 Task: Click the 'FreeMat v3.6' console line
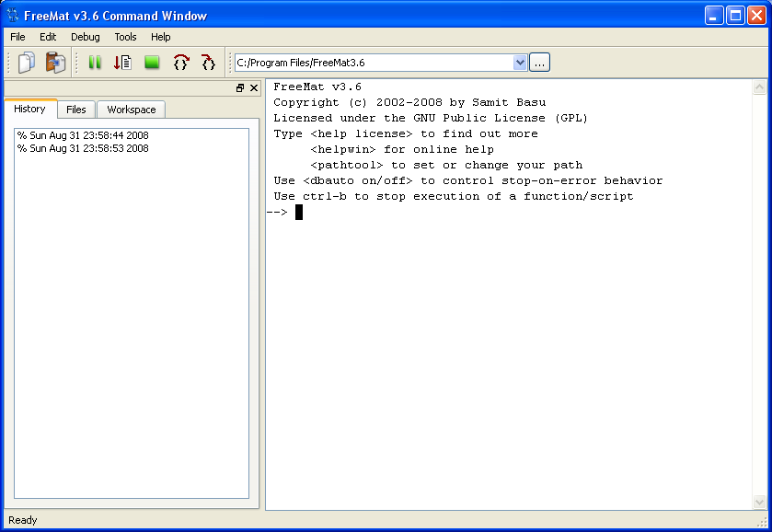tap(317, 87)
